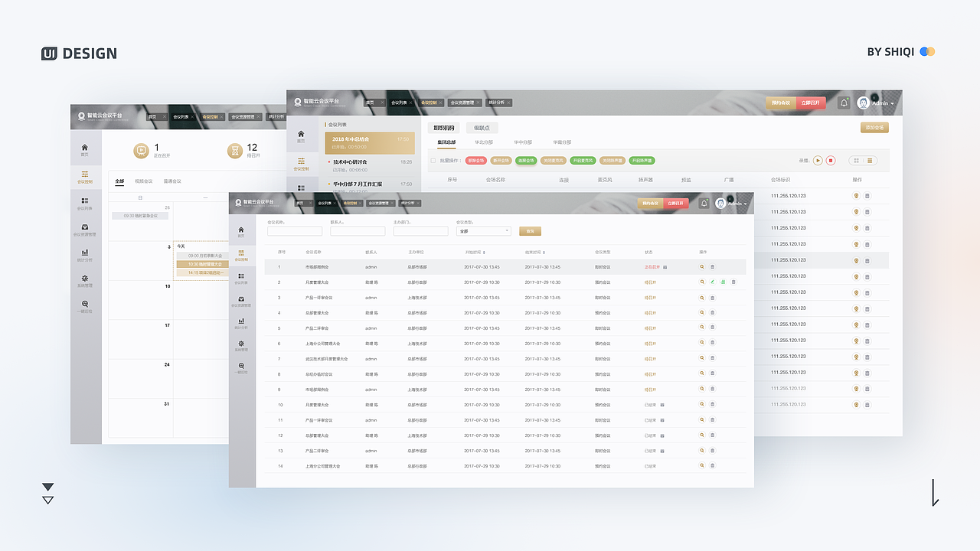
Task: Open 会议列表 icon in front window sidebar
Action: point(241,275)
